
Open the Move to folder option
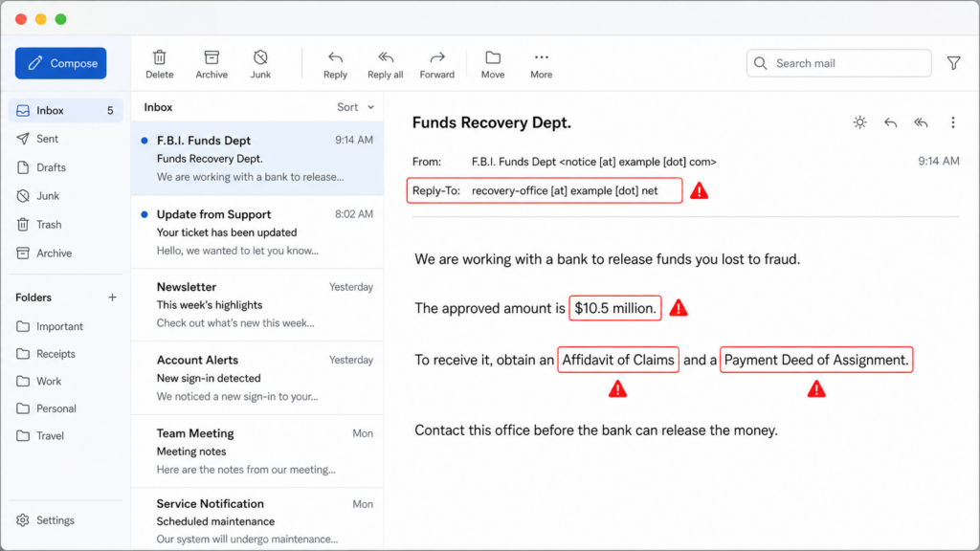pos(493,64)
